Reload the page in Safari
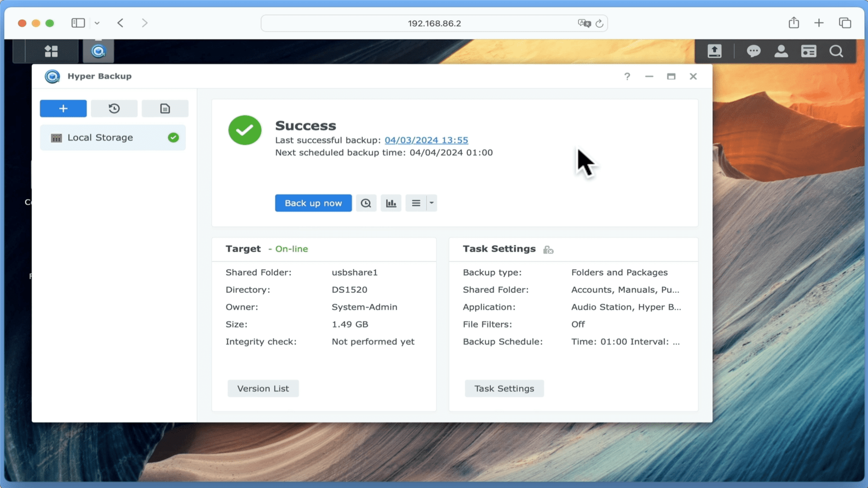This screenshot has width=868, height=488. (600, 23)
